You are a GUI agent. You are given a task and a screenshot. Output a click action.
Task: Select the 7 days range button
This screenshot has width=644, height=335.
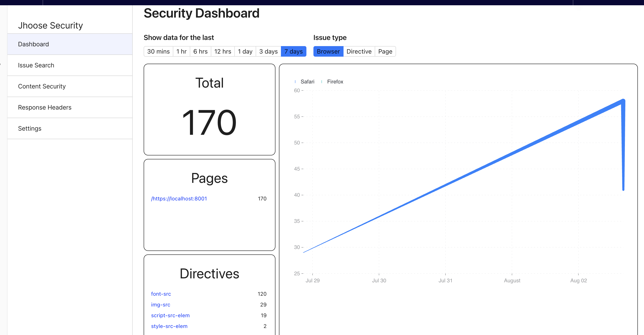293,51
